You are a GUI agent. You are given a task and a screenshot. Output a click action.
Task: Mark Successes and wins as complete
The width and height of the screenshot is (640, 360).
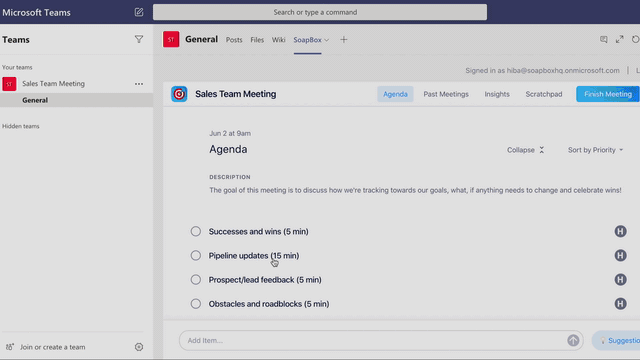[x=196, y=231]
